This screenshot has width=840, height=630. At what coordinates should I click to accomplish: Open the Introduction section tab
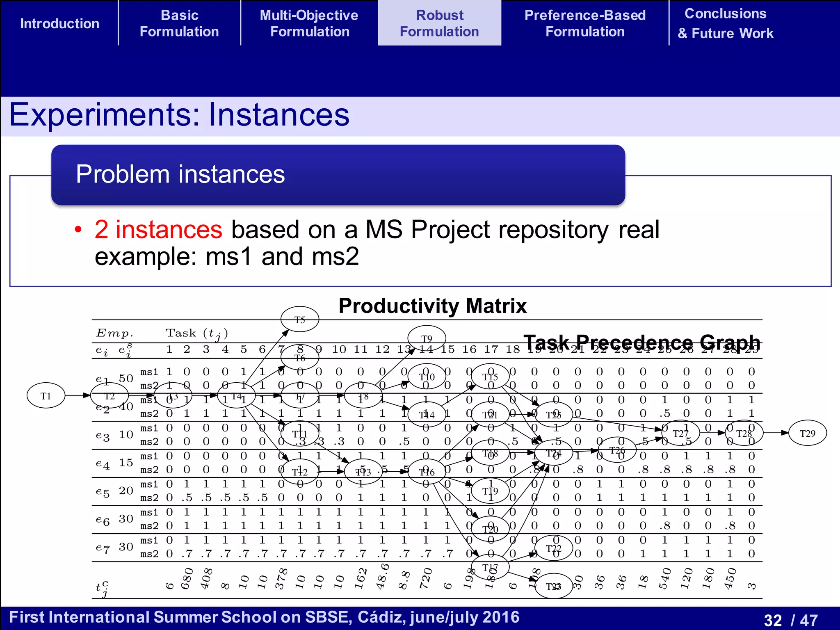pos(59,23)
